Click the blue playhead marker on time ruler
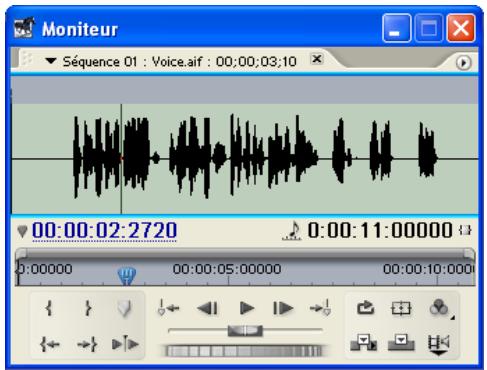This screenshot has height=370, width=487. (x=127, y=275)
